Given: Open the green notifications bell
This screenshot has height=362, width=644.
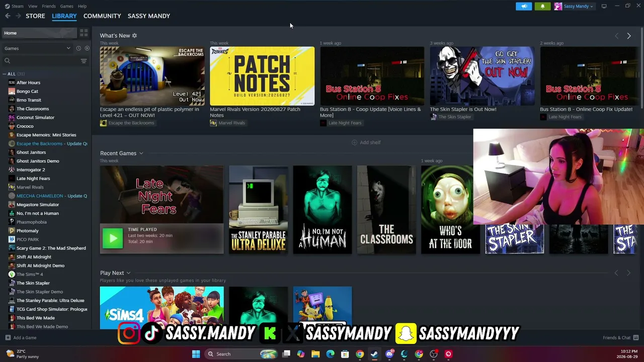Looking at the screenshot, I should point(542,6).
